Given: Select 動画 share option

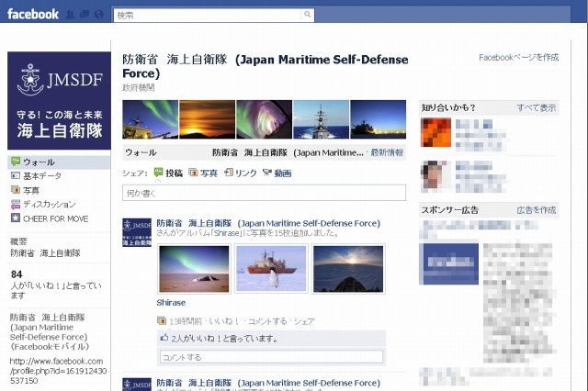Looking at the screenshot, I should pos(283,173).
